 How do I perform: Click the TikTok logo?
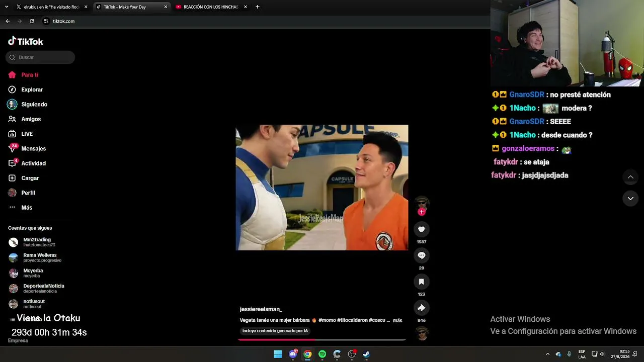[26, 41]
